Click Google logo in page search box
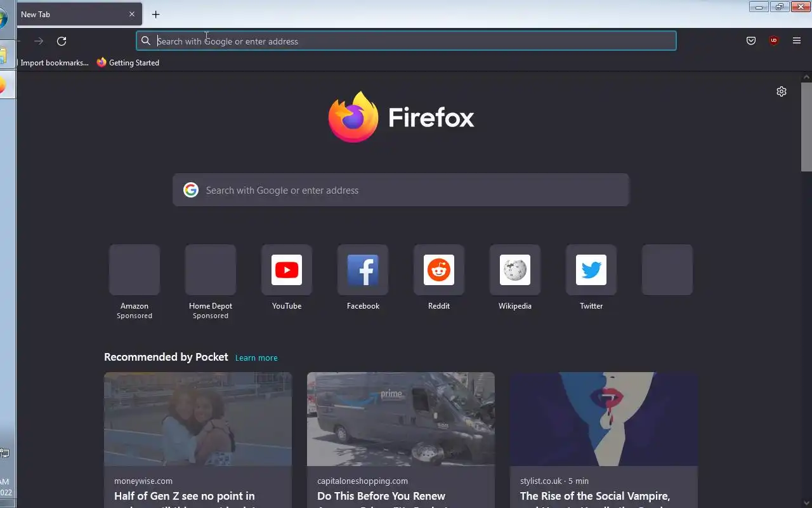Screen dimensions: 812x508 click(x=191, y=190)
